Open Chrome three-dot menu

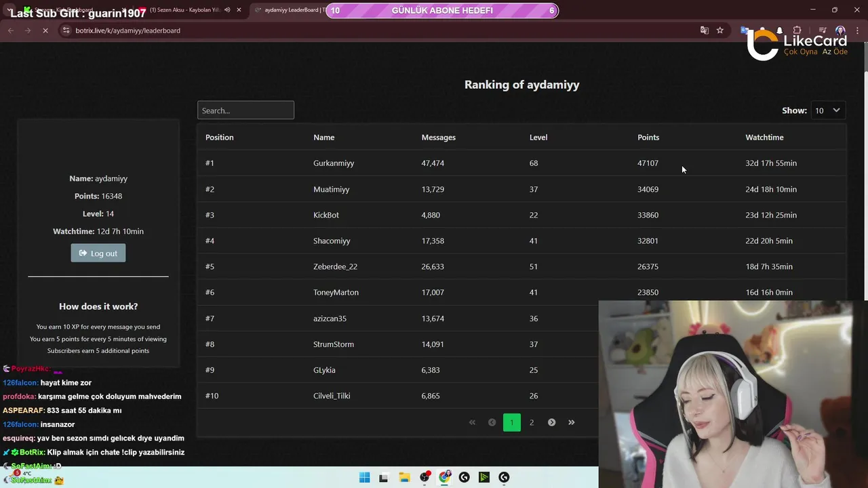pyautogui.click(x=856, y=30)
